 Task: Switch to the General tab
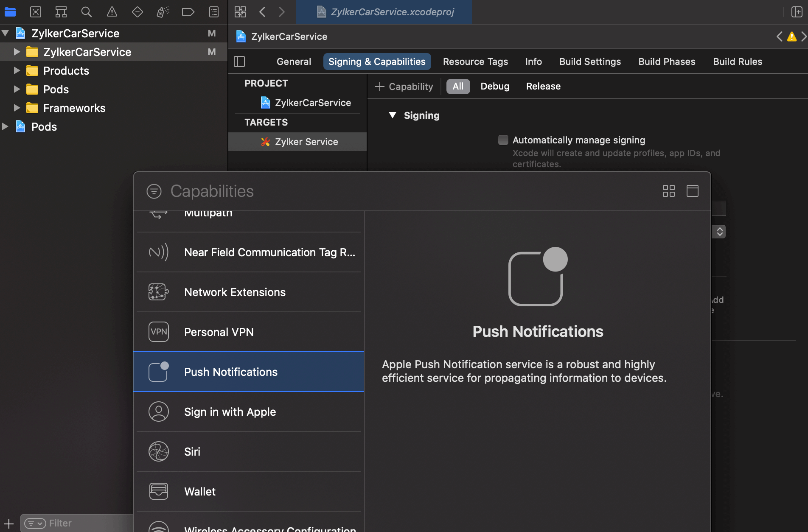(x=294, y=62)
